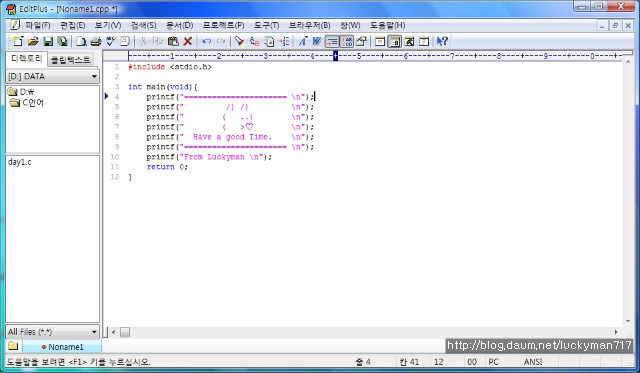Viewport: 640px width, 373px height.
Task: Click the horizontal scrollbar left arrow
Action: click(113, 332)
